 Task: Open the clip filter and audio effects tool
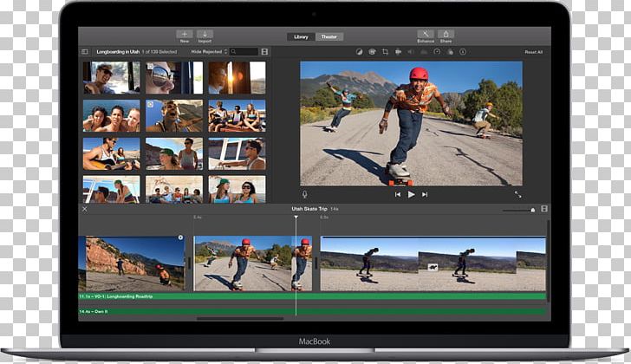(x=450, y=52)
